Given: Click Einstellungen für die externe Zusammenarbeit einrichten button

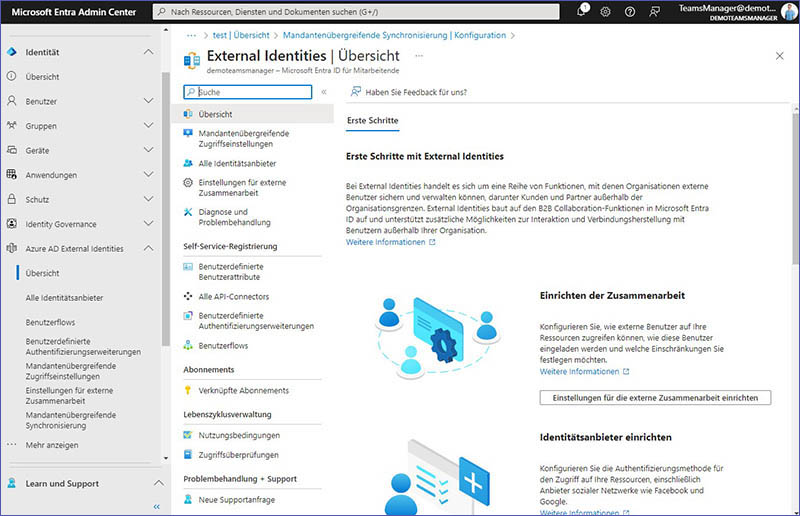Looking at the screenshot, I should tap(655, 398).
